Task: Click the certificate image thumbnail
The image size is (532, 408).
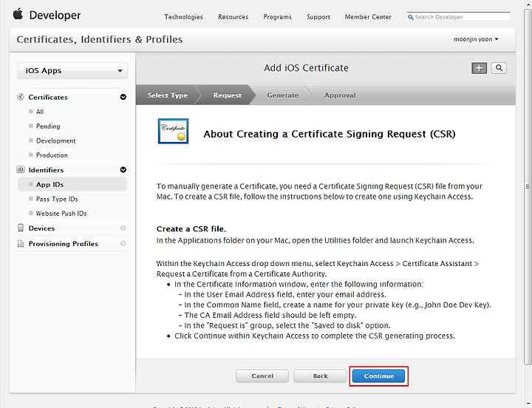Action: (173, 131)
